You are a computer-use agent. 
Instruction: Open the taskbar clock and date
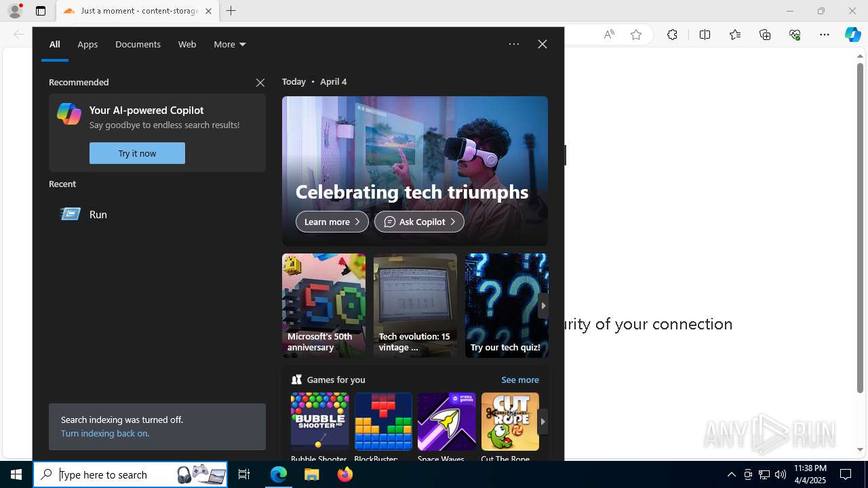pyautogui.click(x=810, y=474)
